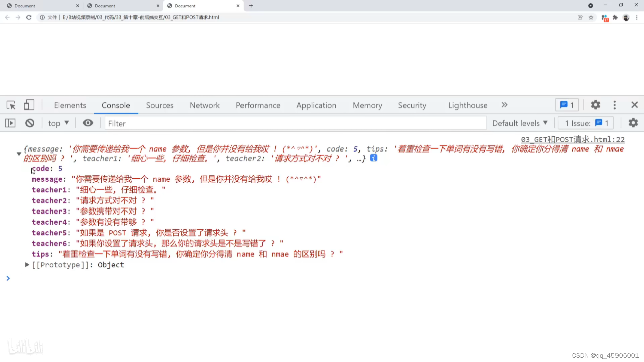Open the top frame context dropdown

click(58, 123)
